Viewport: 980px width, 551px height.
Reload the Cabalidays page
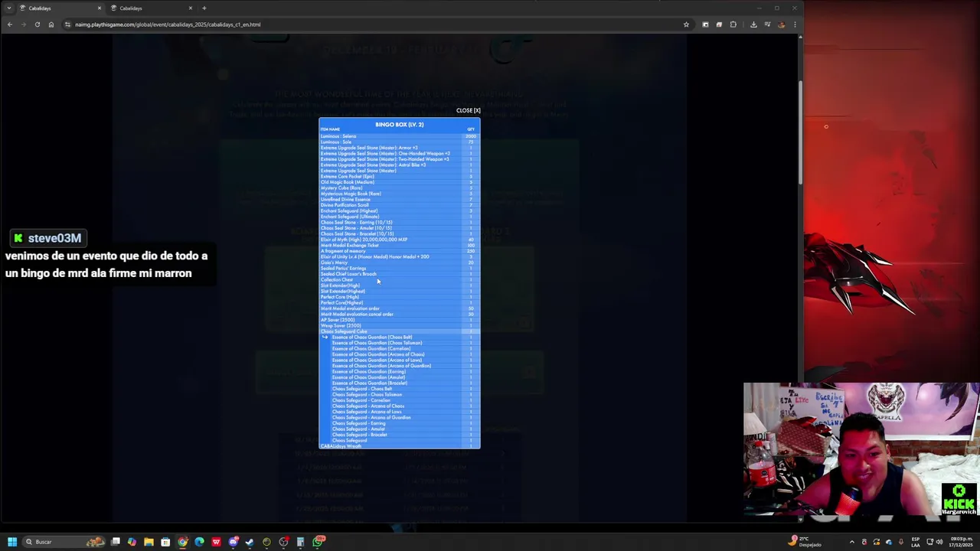coord(37,24)
